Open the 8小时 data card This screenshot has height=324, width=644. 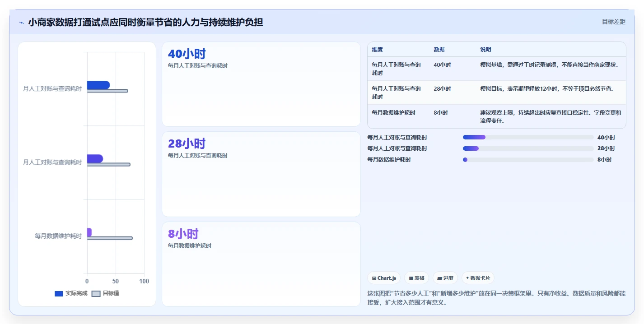tap(261, 264)
